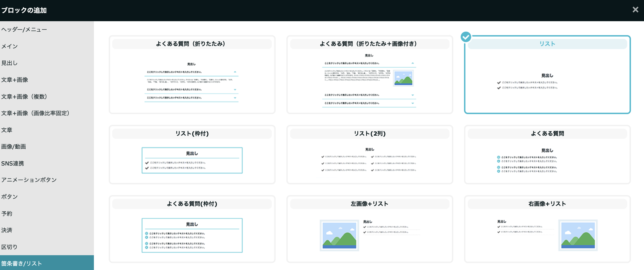Select アニメーションボタン category
This screenshot has height=270, width=644.
tap(47, 180)
